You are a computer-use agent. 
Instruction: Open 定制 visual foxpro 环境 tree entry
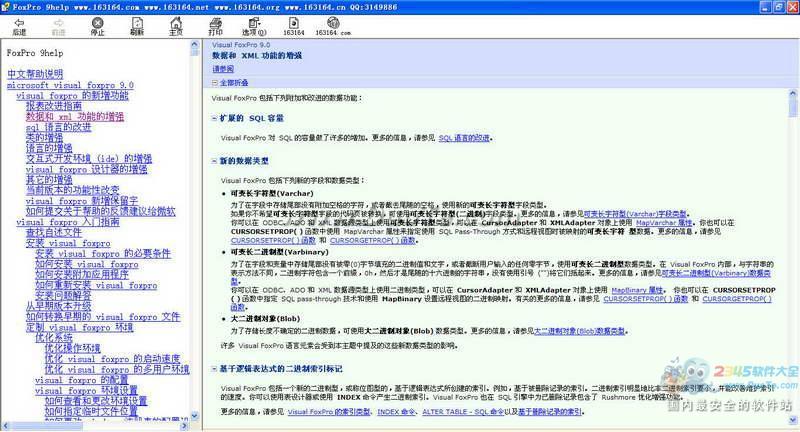[80, 327]
